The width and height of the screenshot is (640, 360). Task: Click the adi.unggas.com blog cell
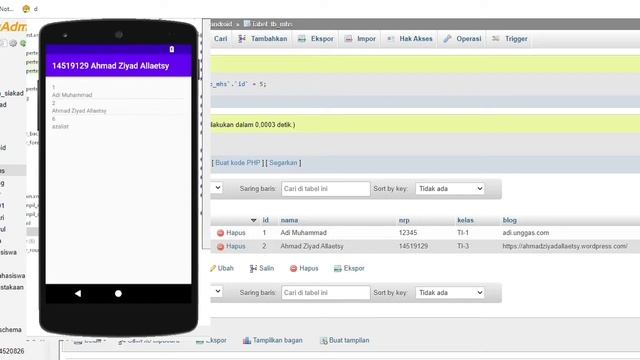click(526, 233)
